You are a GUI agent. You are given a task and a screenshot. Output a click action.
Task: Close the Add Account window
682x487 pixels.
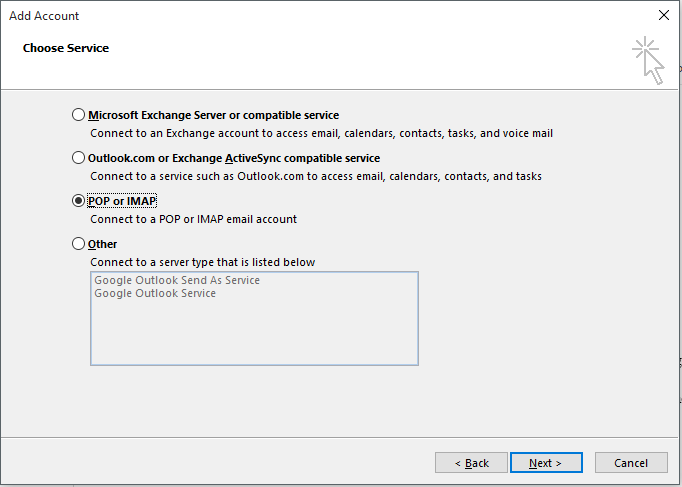click(x=664, y=15)
